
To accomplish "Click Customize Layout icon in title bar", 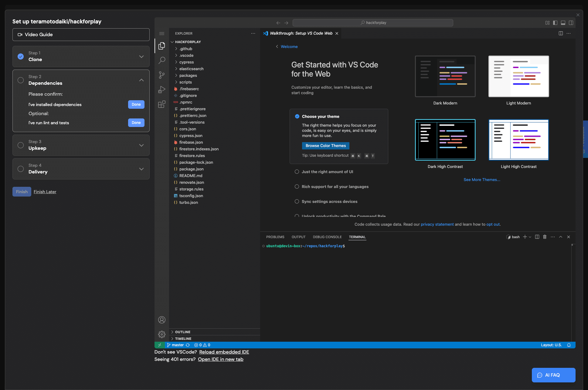I will [x=547, y=23].
